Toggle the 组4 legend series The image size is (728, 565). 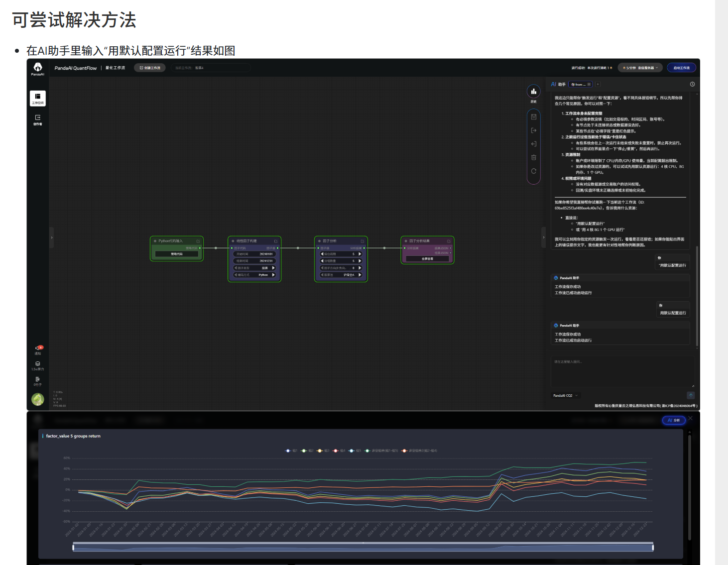[x=339, y=451]
